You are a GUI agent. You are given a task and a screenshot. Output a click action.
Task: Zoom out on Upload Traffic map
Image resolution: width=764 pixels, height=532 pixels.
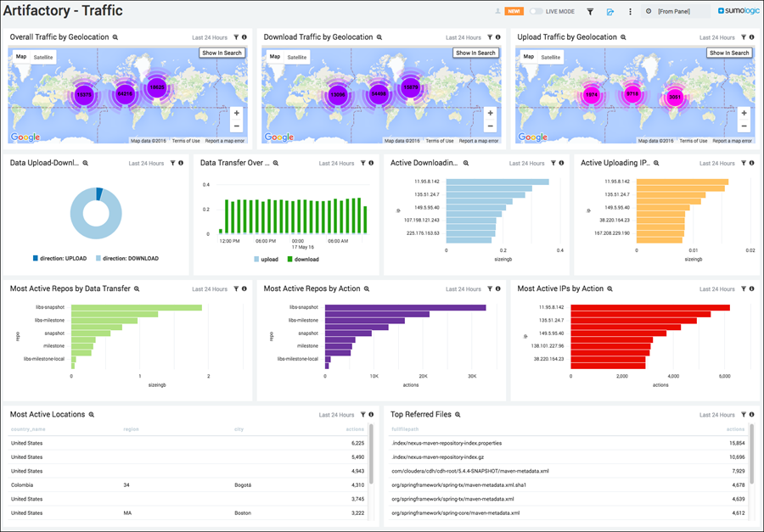tap(744, 126)
